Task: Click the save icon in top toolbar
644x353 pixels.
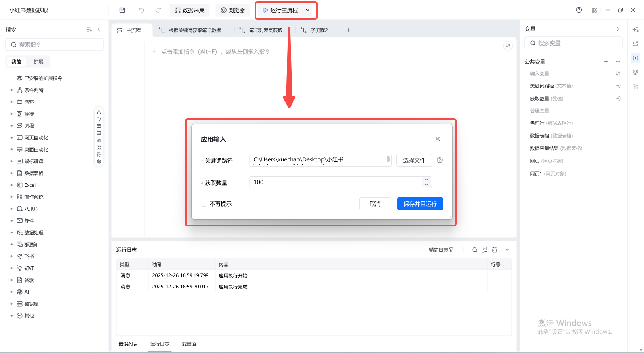Action: [122, 10]
